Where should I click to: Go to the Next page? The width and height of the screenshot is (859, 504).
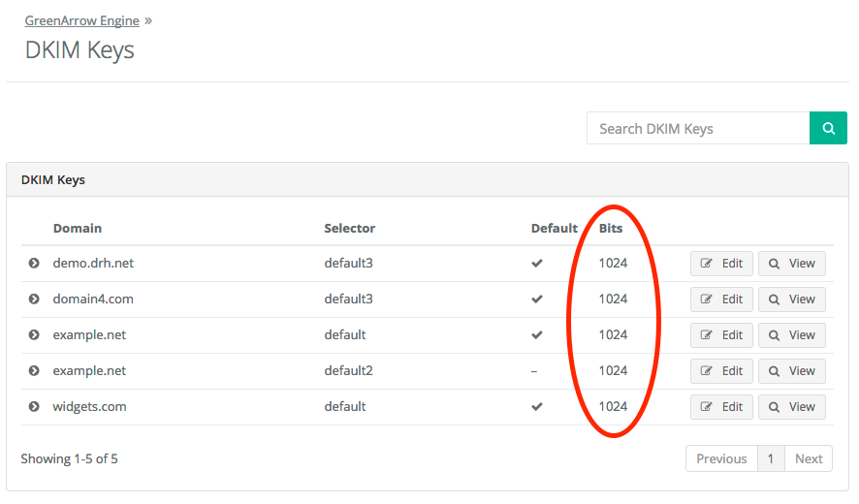(809, 459)
